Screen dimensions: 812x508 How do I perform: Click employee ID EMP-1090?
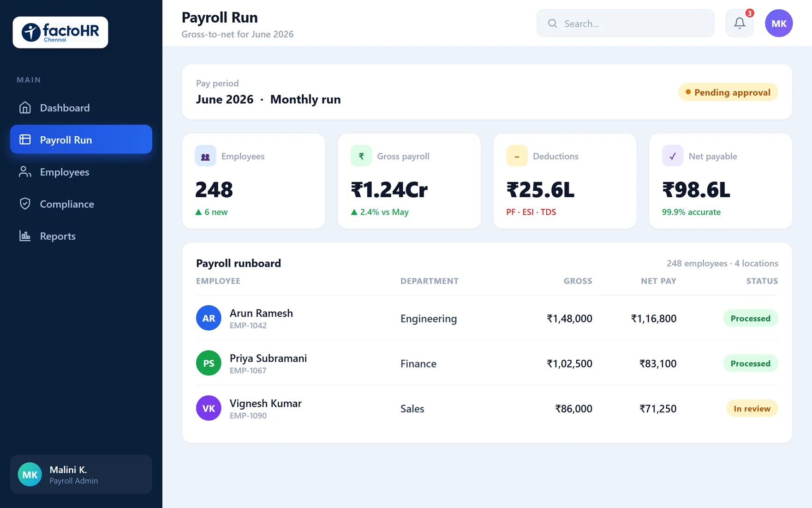coord(248,416)
